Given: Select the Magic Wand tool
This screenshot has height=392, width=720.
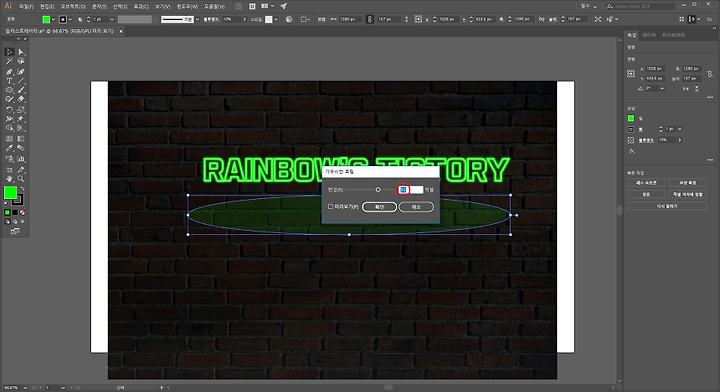Looking at the screenshot, I should [x=9, y=61].
